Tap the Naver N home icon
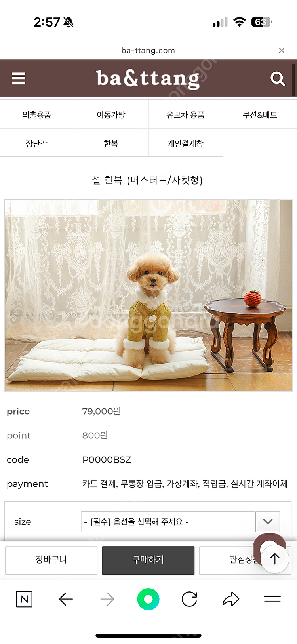 coord(24,599)
